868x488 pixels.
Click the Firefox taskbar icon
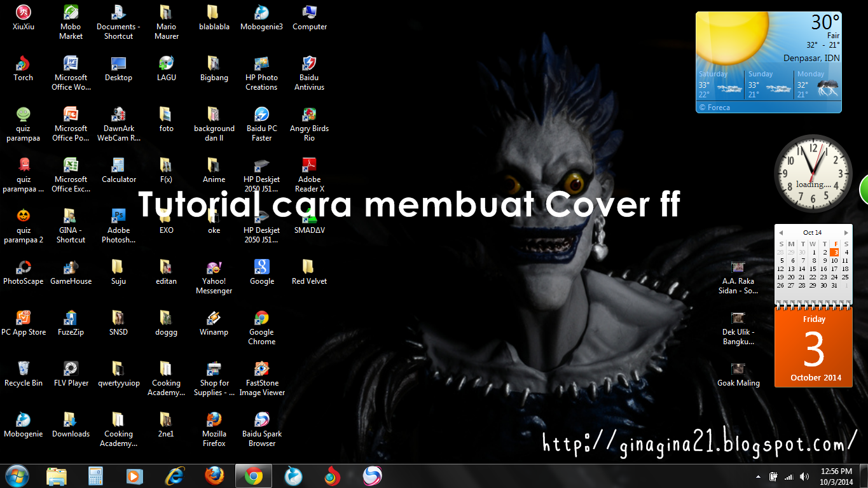pyautogui.click(x=214, y=476)
